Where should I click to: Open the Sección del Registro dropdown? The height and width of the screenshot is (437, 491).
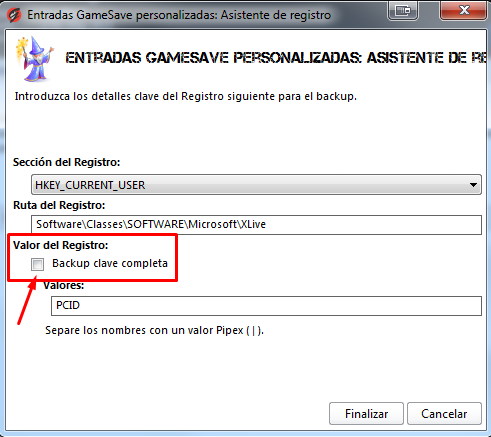(x=256, y=185)
